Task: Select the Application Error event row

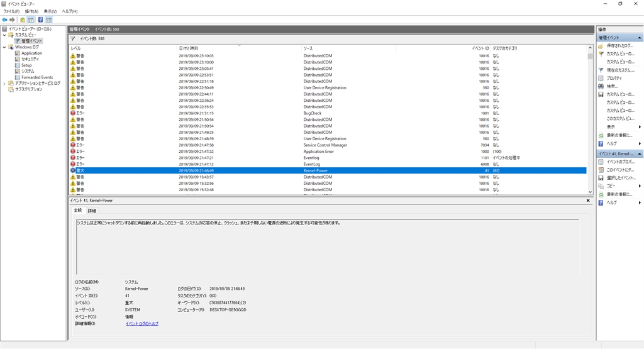Action: (328, 152)
